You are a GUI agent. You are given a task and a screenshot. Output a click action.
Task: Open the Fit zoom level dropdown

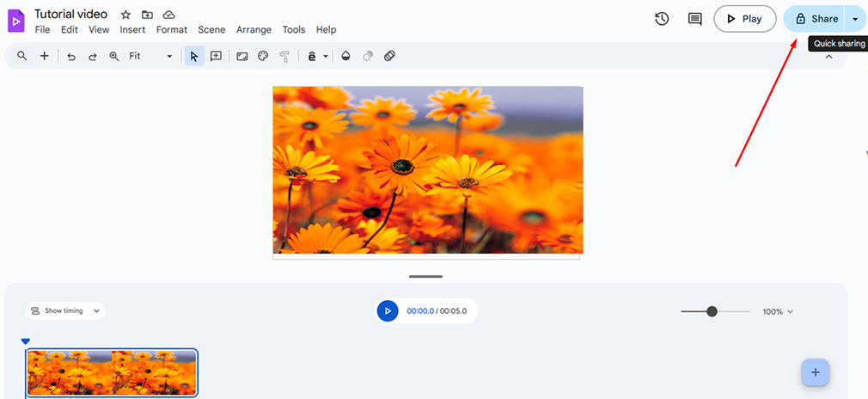tap(150, 57)
